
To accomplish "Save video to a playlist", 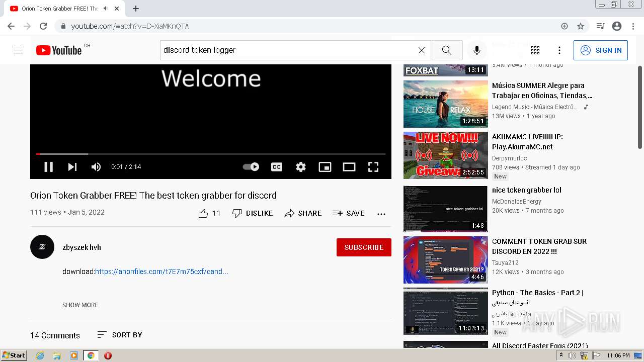I will click(x=348, y=213).
